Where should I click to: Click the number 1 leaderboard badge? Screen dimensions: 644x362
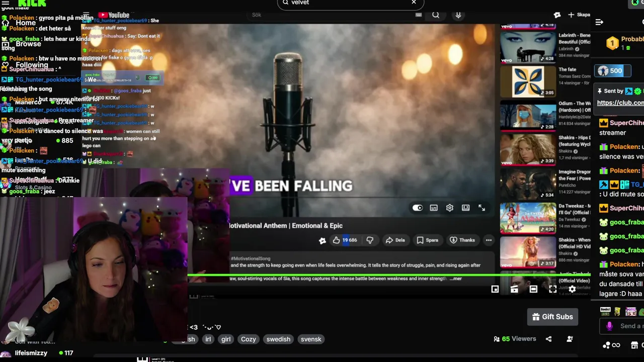pyautogui.click(x=612, y=43)
